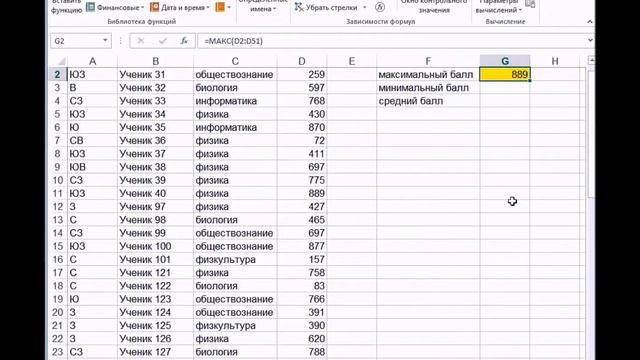The height and width of the screenshot is (360, 640).
Task: Click the средний балл cell
Action: pyautogui.click(x=428, y=101)
